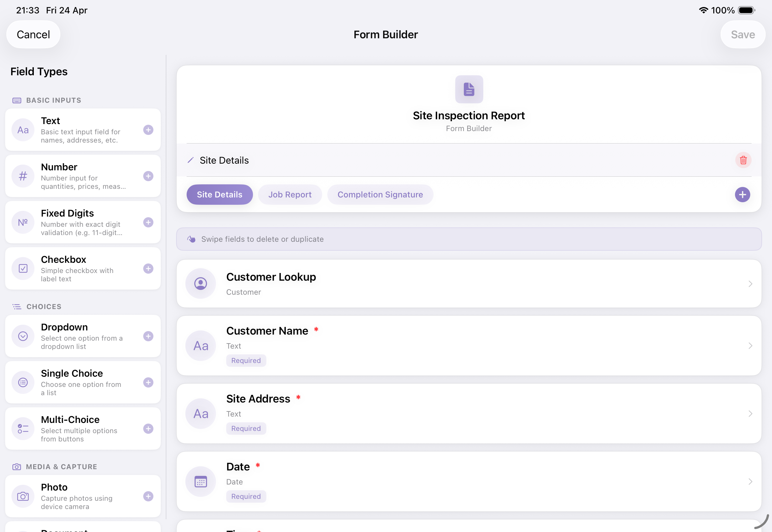Click the calendar icon on the Date field
The width and height of the screenshot is (772, 532).
pyautogui.click(x=201, y=482)
